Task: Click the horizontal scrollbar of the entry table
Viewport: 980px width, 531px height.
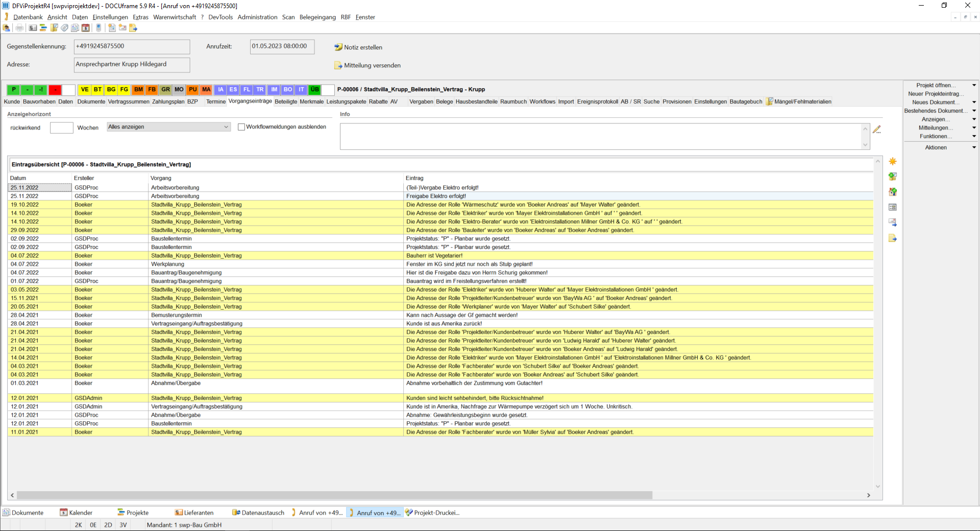Action: tap(334, 495)
